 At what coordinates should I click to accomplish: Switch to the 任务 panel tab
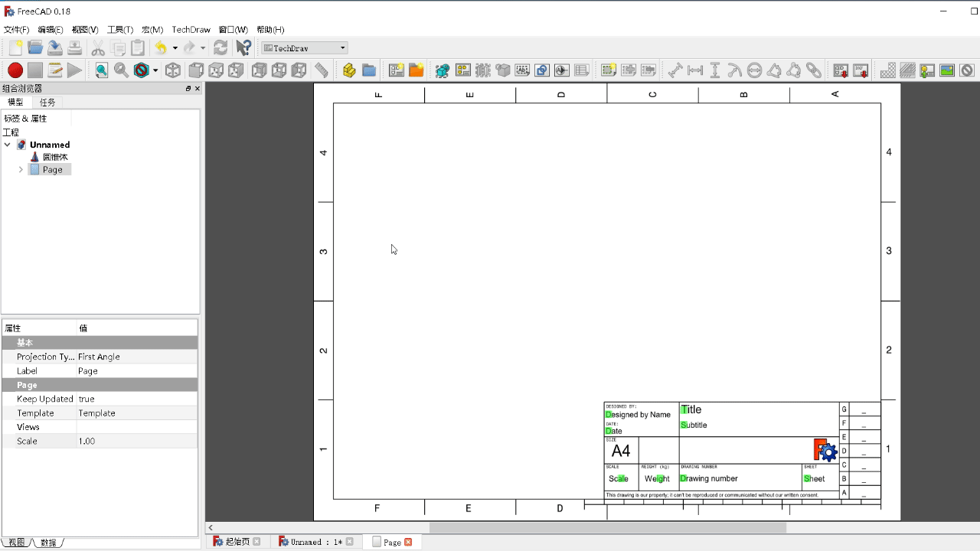click(47, 102)
